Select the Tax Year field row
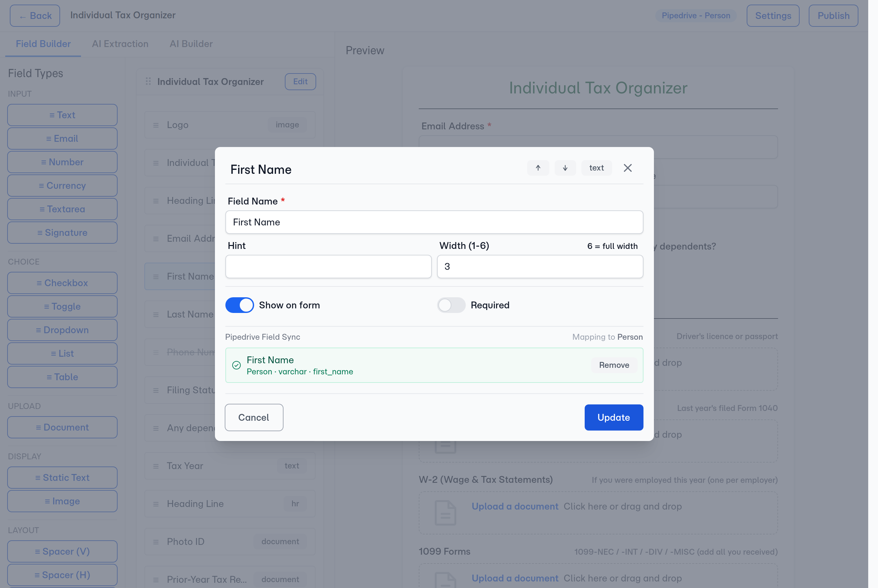878x588 pixels. point(230,466)
